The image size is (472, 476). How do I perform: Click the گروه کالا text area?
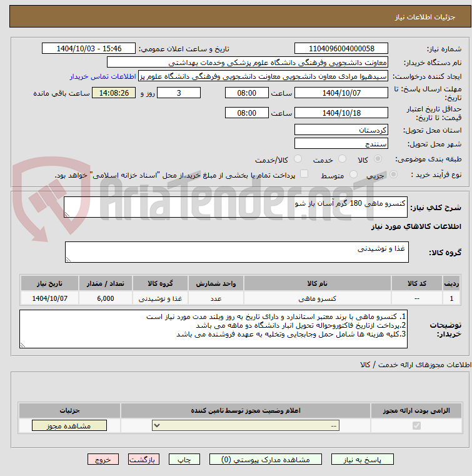coord(236,252)
